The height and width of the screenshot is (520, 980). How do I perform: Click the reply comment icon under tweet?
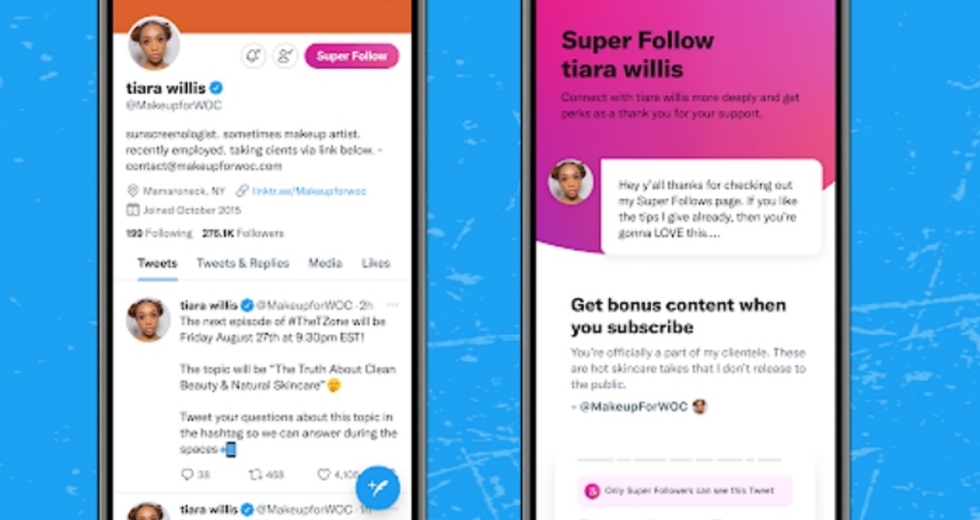click(x=187, y=473)
